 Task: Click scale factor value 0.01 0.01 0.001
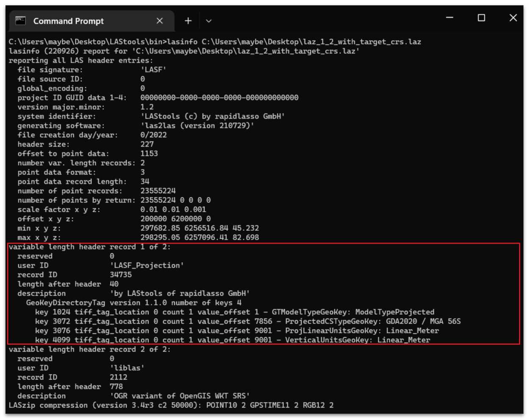tap(173, 210)
